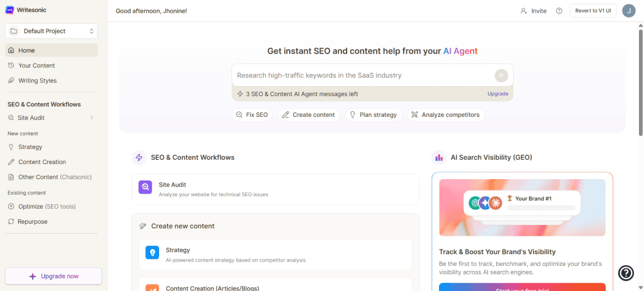Click the send arrow button
The height and width of the screenshot is (291, 644).
[501, 75]
